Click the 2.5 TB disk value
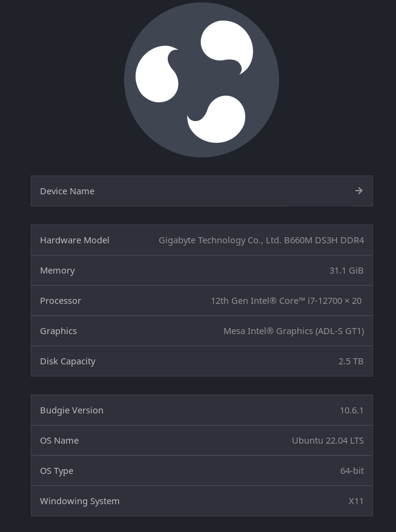 click(351, 361)
